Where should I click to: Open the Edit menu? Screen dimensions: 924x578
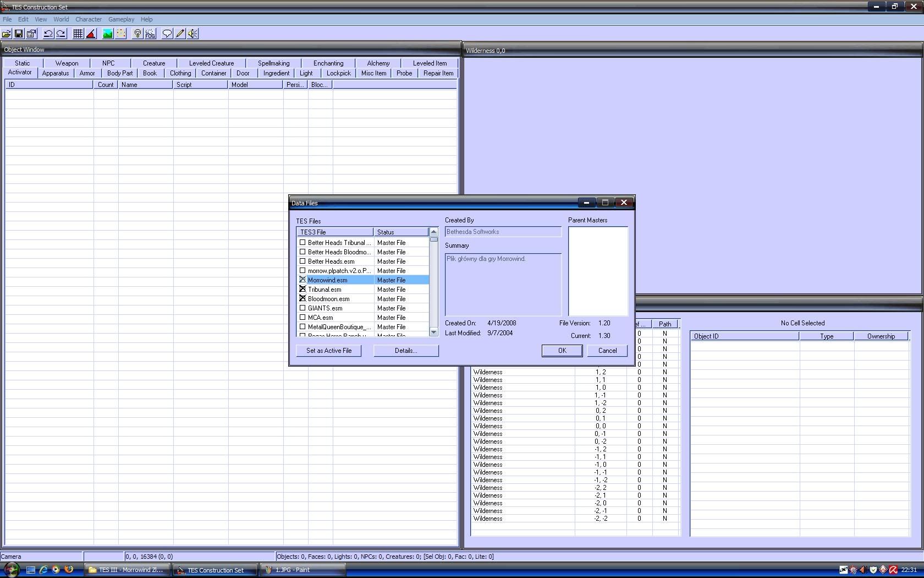tap(23, 19)
